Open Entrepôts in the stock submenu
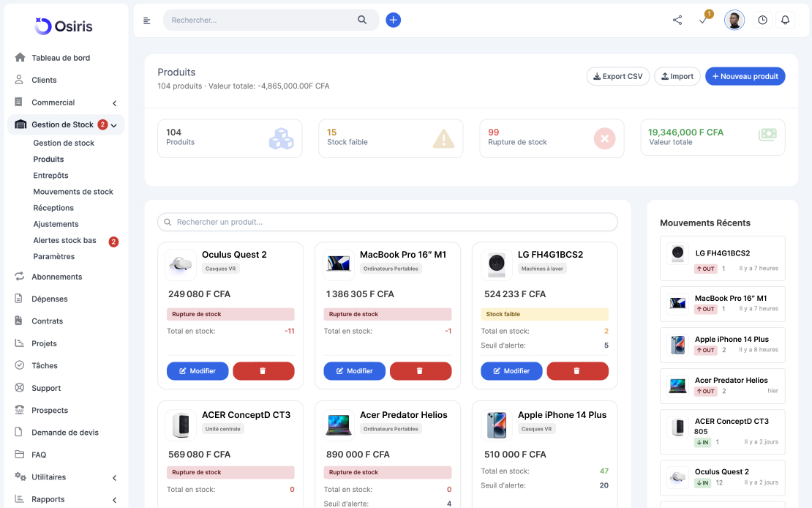This screenshot has height=508, width=812. (50, 176)
